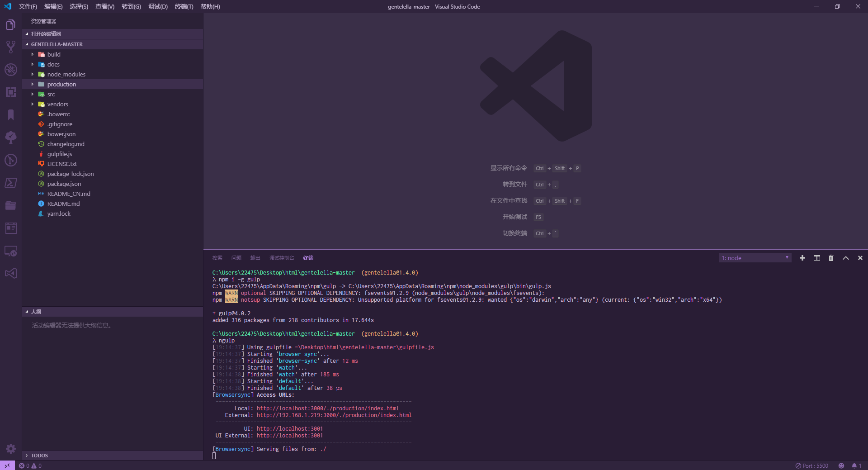Open the Visual Studio icon in activity bar

tap(11, 273)
